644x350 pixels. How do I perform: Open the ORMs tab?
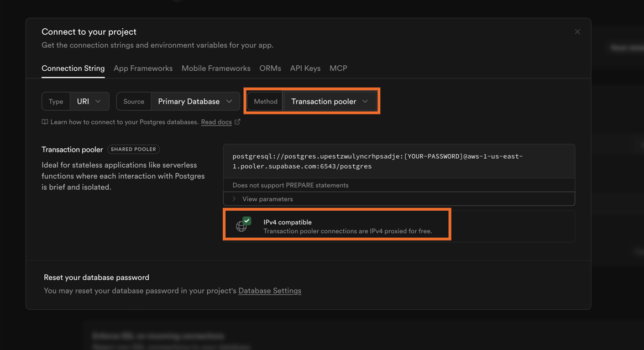pos(270,69)
